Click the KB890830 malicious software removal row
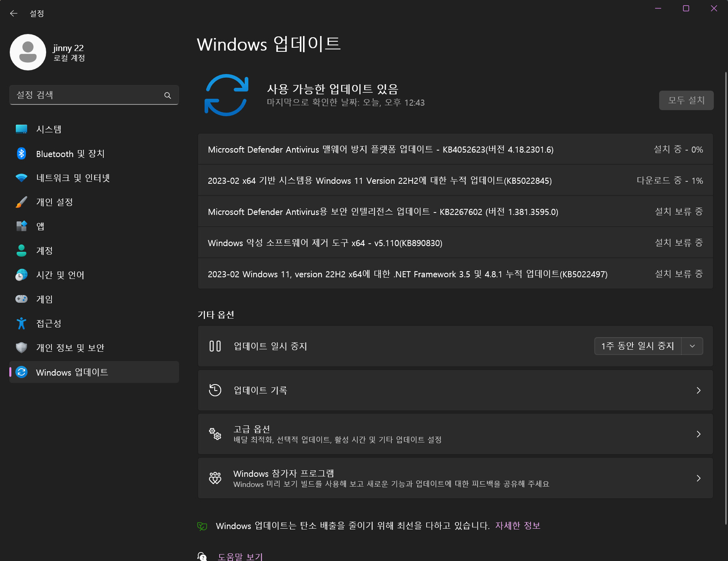Image resolution: width=728 pixels, height=561 pixels. coord(455,243)
